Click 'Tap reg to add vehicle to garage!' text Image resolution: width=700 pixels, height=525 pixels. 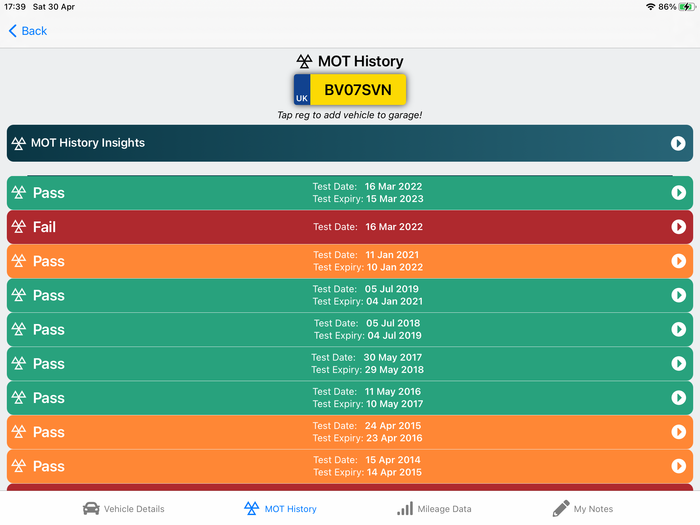[x=350, y=115]
